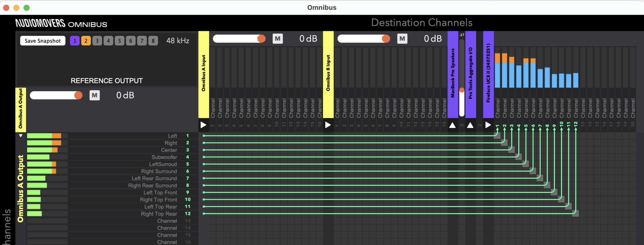Viewport: 644px width, 245px height.
Task: Expand the Omnibus A Input channels arrow
Action: point(204,125)
